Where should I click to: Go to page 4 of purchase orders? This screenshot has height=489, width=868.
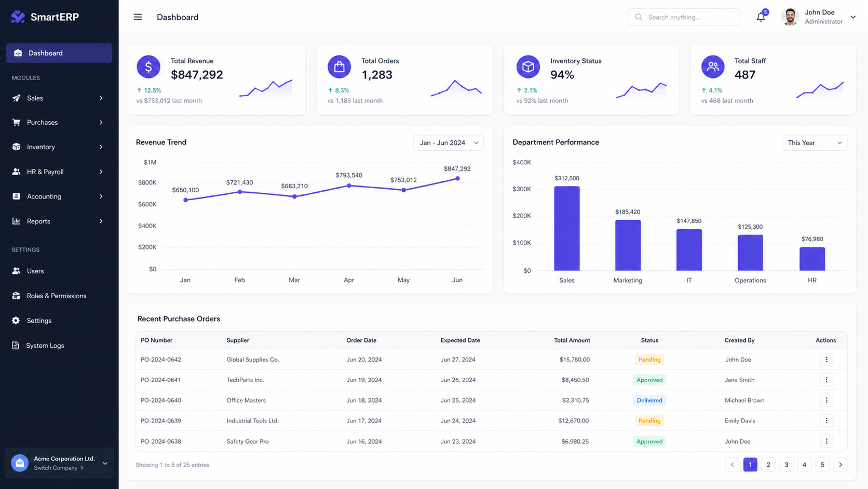[805, 465]
